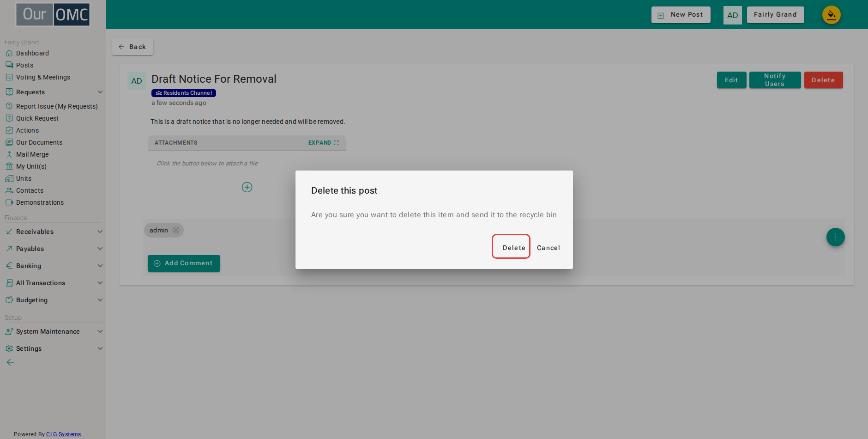Open My Unit(s)
Image resolution: width=868 pixels, height=439 pixels.
tap(31, 166)
